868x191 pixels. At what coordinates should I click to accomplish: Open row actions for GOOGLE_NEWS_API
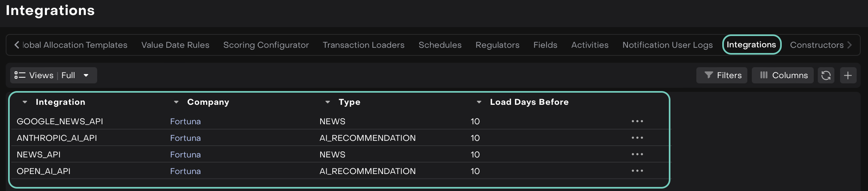[x=637, y=121]
